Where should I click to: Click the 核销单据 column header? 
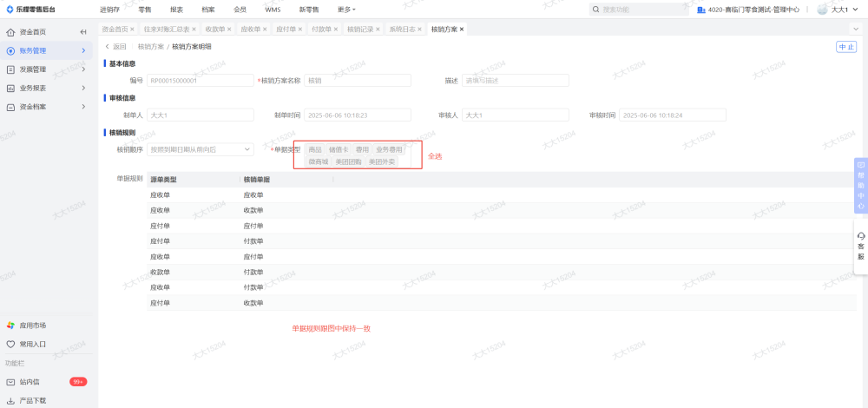pyautogui.click(x=286, y=180)
